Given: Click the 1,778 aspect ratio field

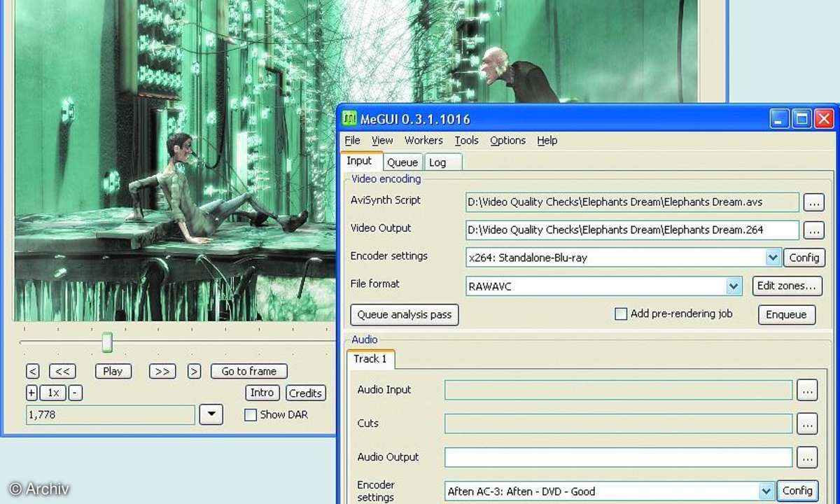Looking at the screenshot, I should (111, 415).
